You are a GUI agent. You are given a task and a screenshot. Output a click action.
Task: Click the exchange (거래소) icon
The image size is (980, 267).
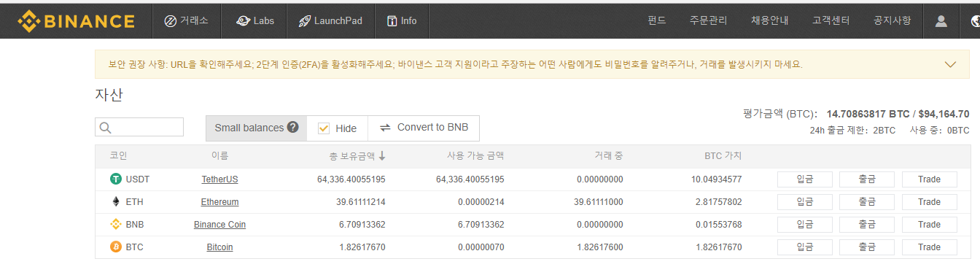point(170,21)
